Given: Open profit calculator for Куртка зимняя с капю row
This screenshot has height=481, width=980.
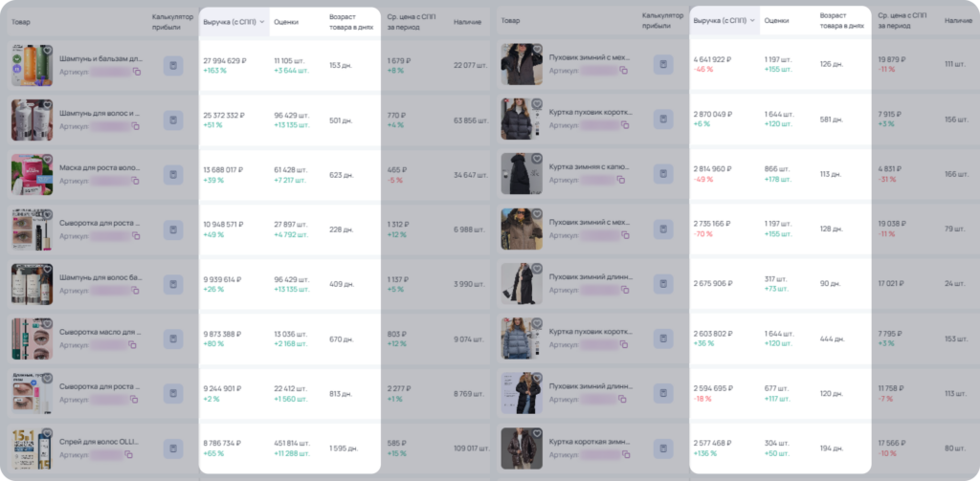Looking at the screenshot, I should (x=664, y=174).
